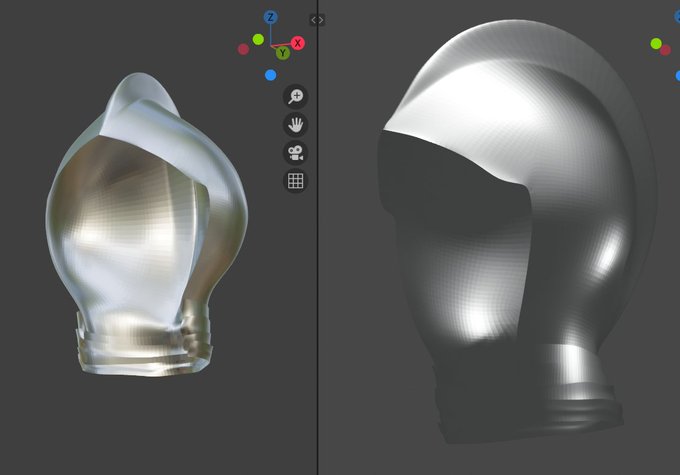Click the green Y axis on gizmo
The height and width of the screenshot is (475, 680).
click(283, 53)
